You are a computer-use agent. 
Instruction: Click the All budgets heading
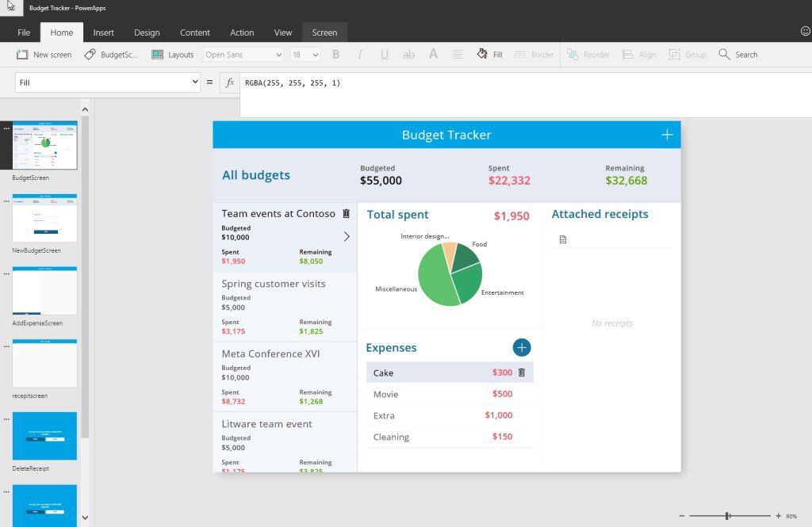point(256,175)
